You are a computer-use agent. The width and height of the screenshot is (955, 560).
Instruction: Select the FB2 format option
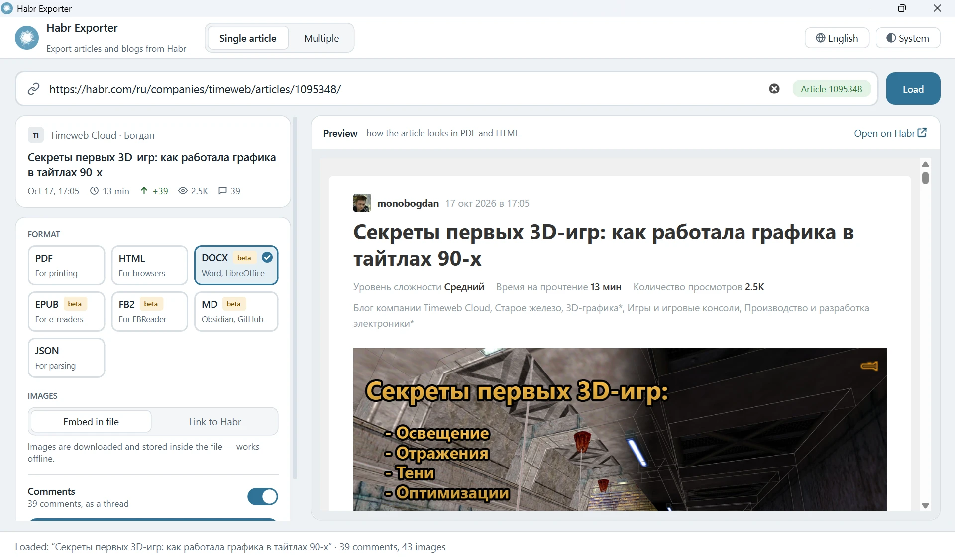[x=150, y=311]
